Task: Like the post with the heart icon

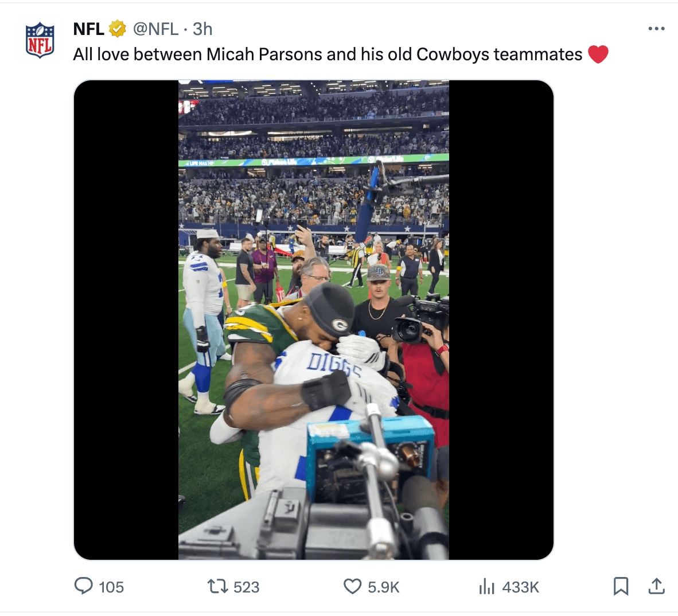Action: point(352,586)
